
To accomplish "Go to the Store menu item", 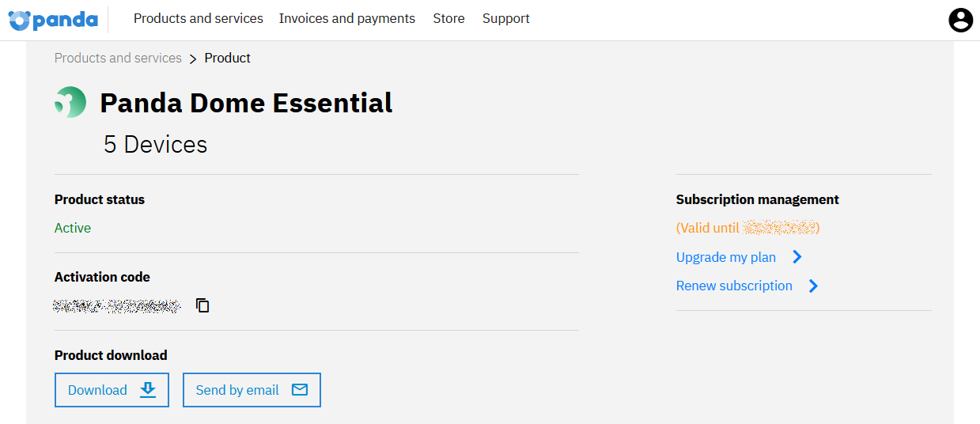I will [x=448, y=18].
